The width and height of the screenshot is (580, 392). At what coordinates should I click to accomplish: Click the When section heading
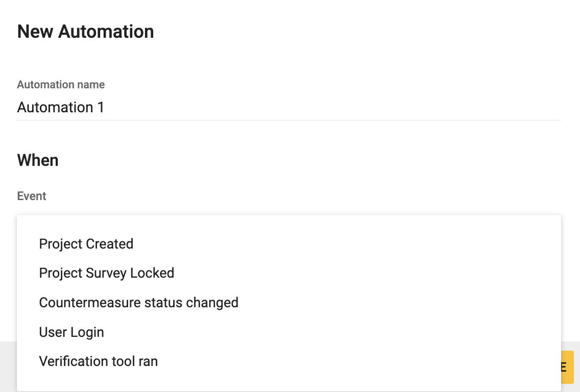[x=38, y=160]
